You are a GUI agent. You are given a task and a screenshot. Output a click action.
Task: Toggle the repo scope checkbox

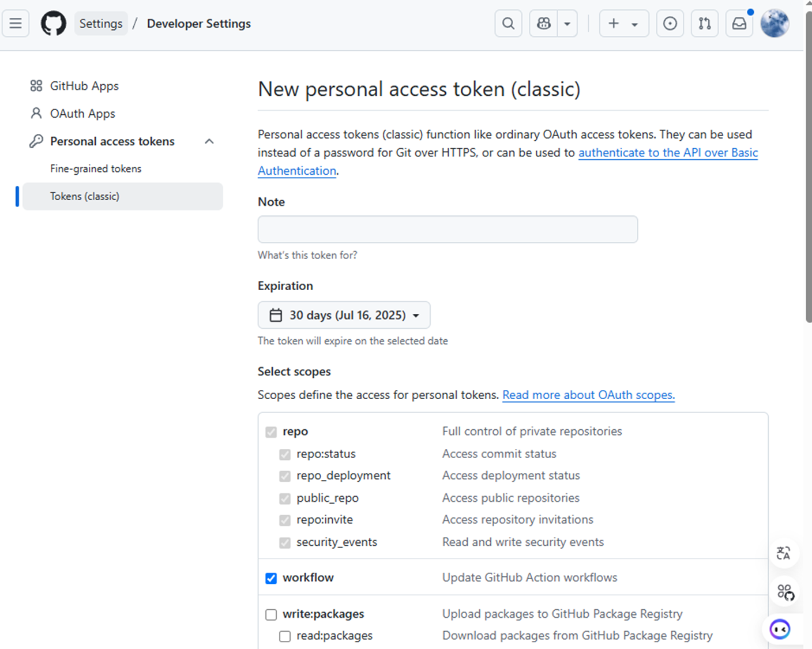click(271, 432)
